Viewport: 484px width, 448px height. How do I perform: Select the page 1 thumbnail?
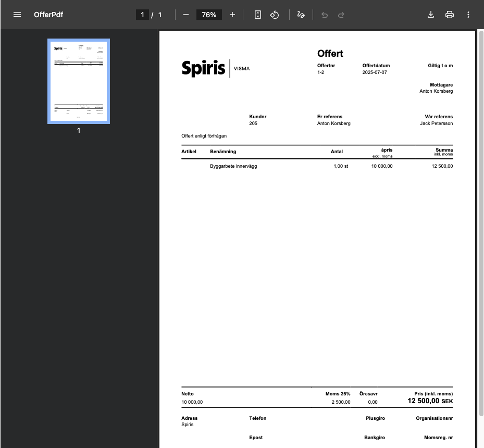79,81
